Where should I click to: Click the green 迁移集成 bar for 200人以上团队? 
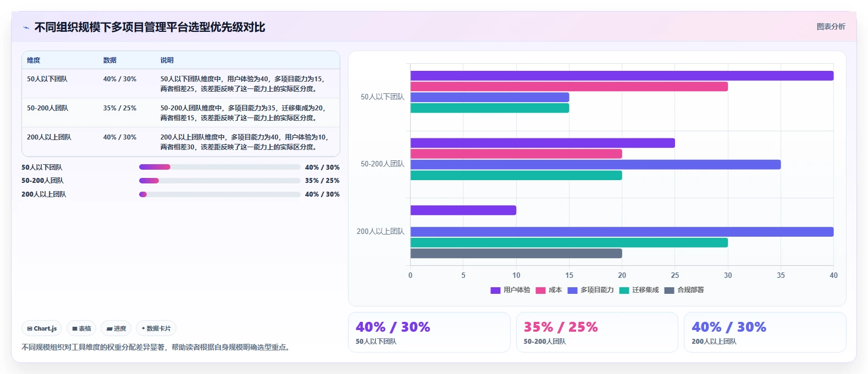tap(569, 243)
